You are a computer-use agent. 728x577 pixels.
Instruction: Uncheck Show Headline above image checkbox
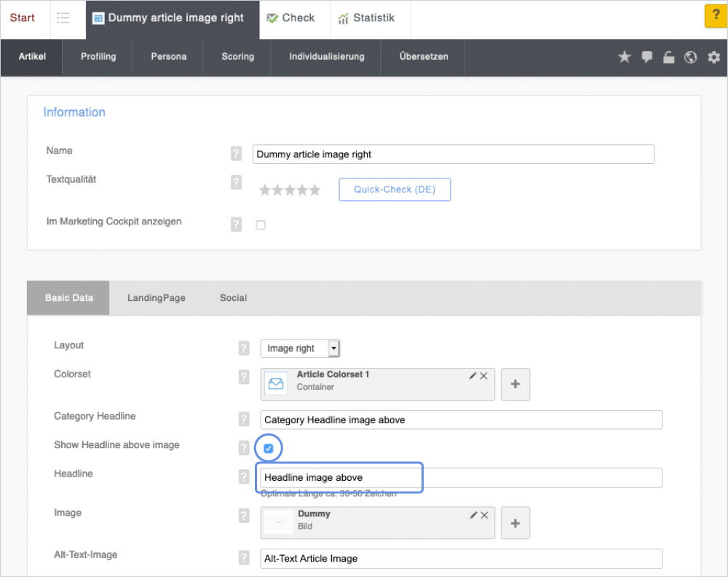(269, 448)
